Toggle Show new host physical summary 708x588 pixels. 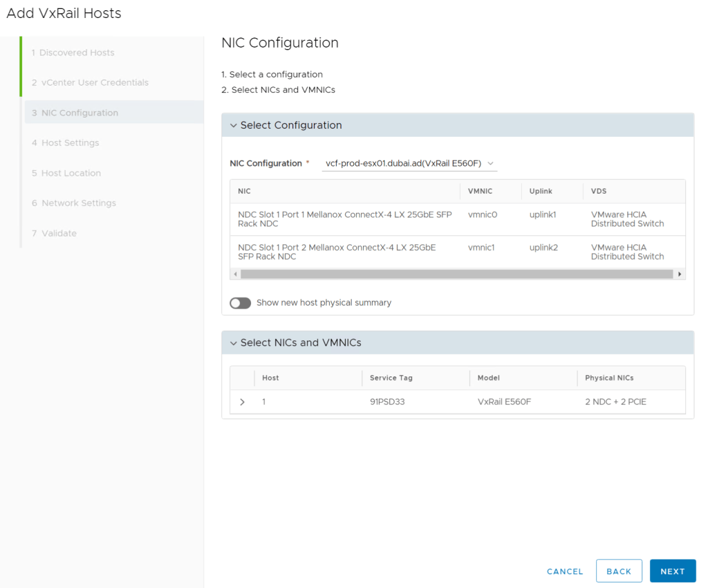pos(241,303)
